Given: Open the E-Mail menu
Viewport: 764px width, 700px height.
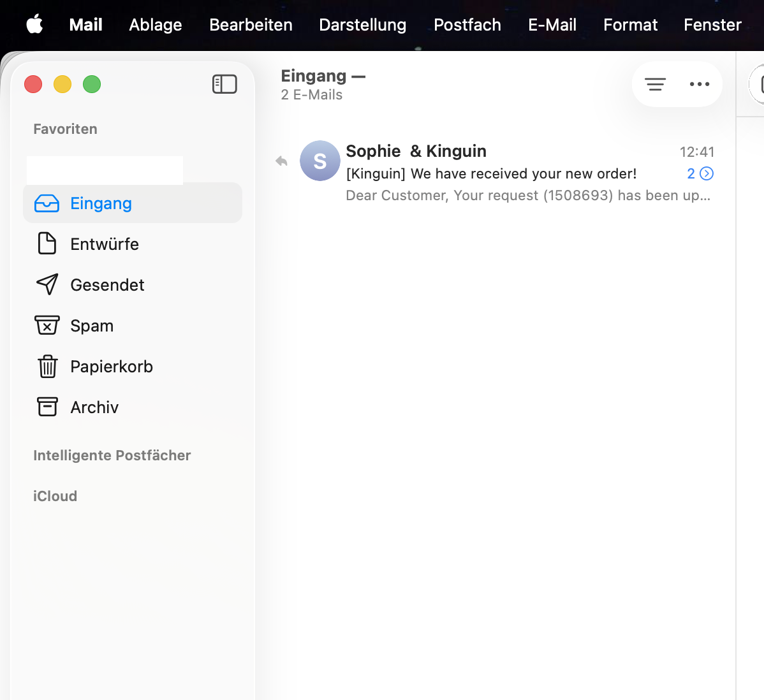Looking at the screenshot, I should (552, 24).
